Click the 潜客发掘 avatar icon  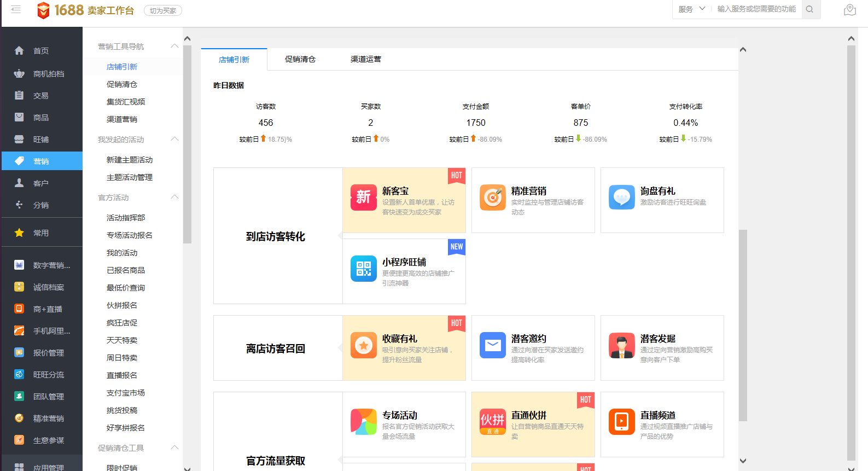[622, 345]
